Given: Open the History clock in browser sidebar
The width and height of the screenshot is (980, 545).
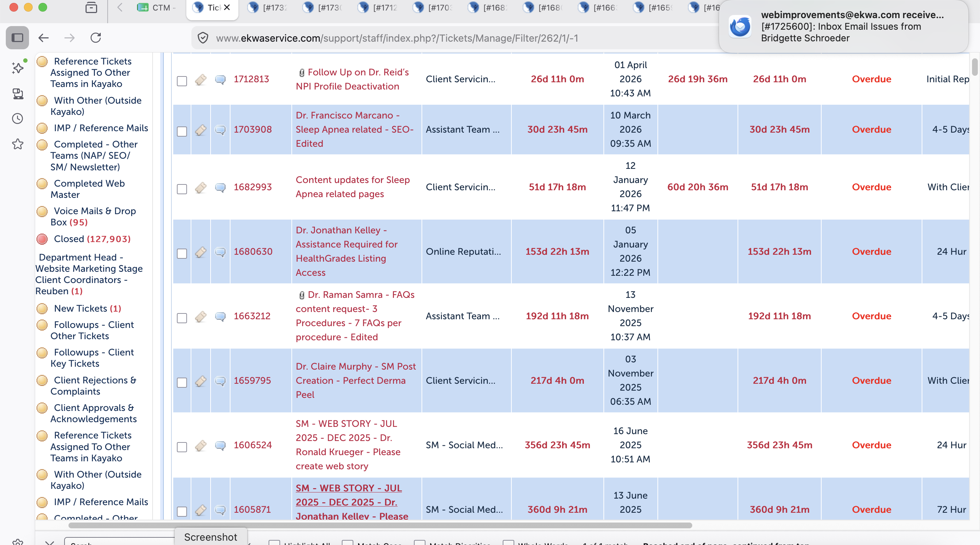Looking at the screenshot, I should [17, 118].
